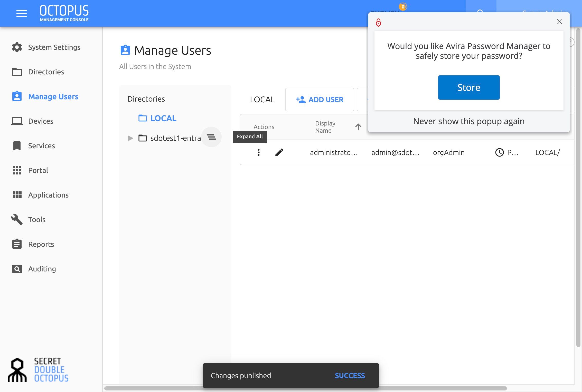Dismiss the Avira Password Manager popup
582x392 pixels.
click(559, 21)
